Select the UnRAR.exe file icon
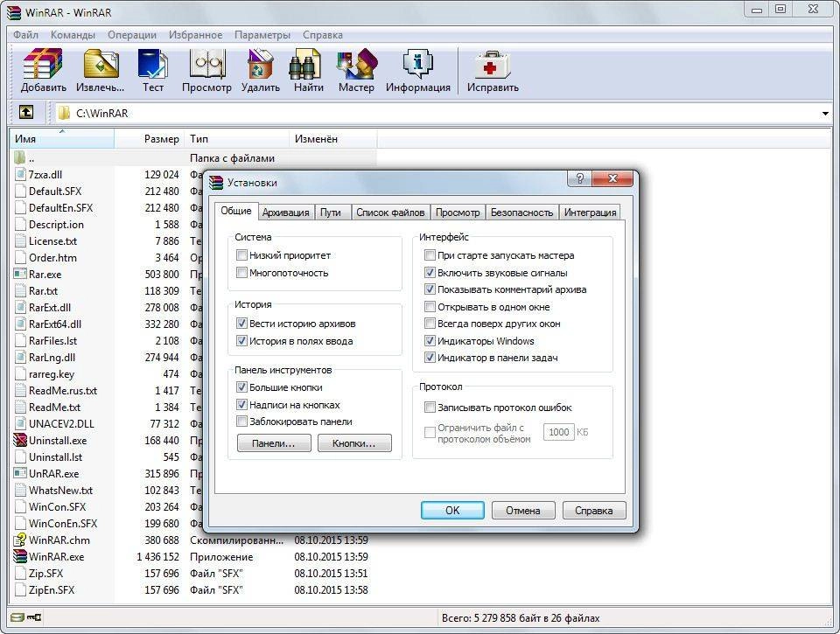 (20, 473)
